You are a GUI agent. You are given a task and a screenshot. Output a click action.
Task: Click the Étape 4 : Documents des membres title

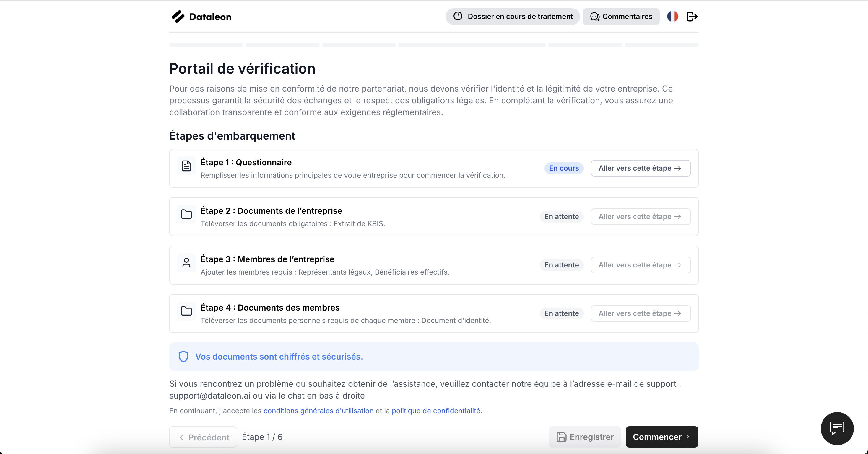tap(270, 308)
